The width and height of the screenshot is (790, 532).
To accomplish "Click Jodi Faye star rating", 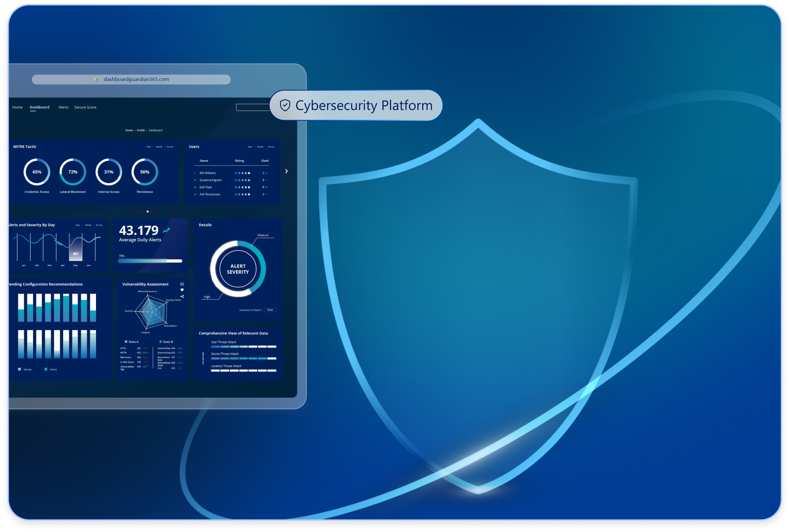I will (242, 187).
